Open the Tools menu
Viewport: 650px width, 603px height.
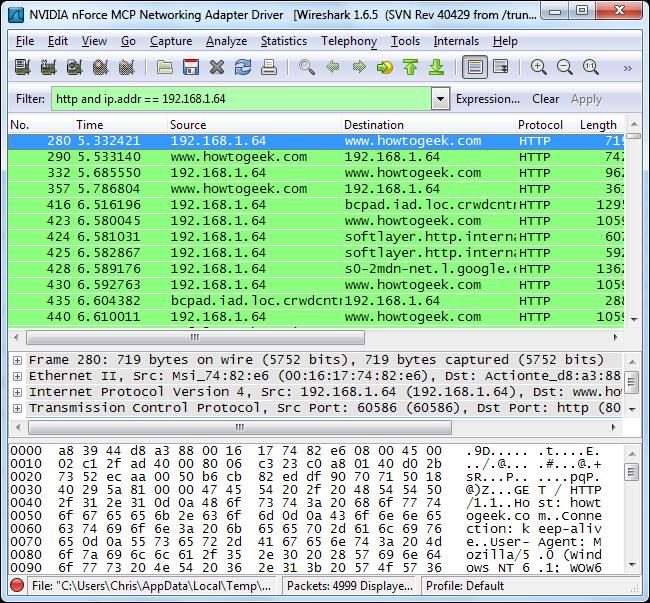click(405, 41)
